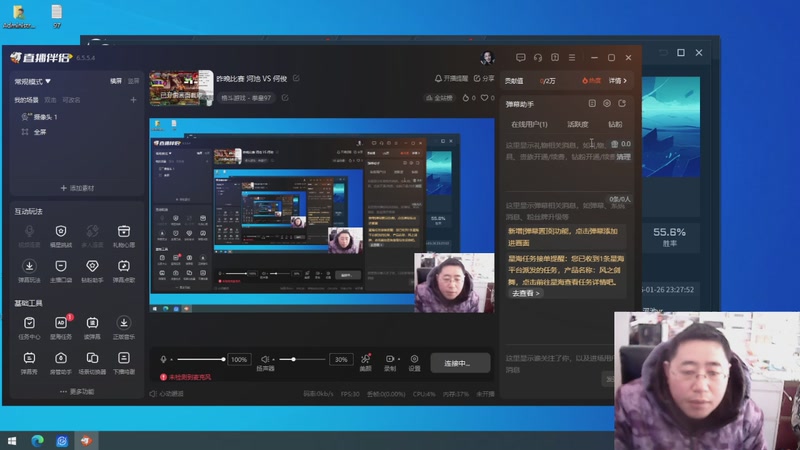Open the 主播口袋 tool
This screenshot has height=450, width=800.
[61, 270]
